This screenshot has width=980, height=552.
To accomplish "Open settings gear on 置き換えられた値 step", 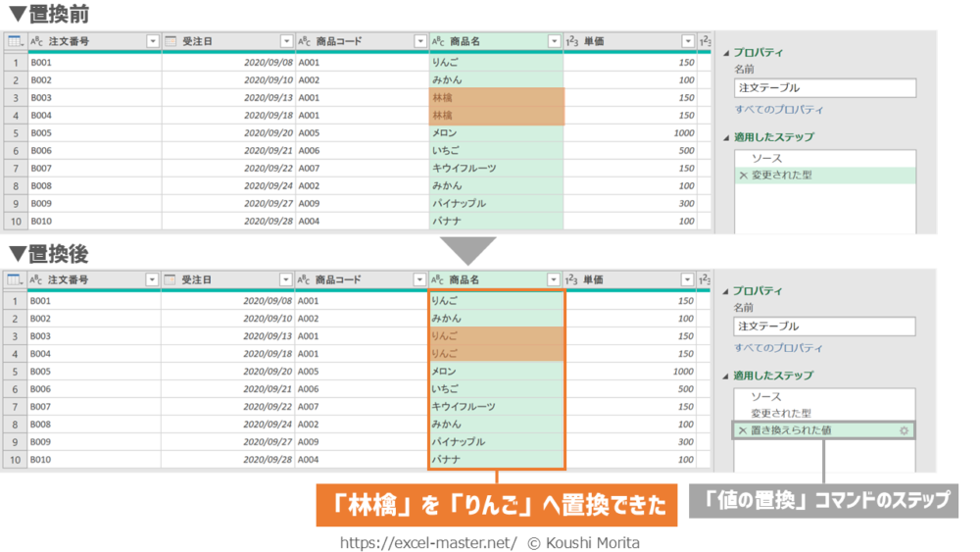I will click(x=905, y=430).
